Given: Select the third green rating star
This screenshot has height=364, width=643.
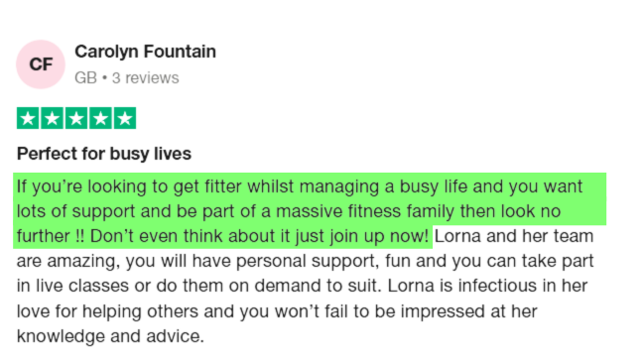Looking at the screenshot, I should [x=75, y=118].
